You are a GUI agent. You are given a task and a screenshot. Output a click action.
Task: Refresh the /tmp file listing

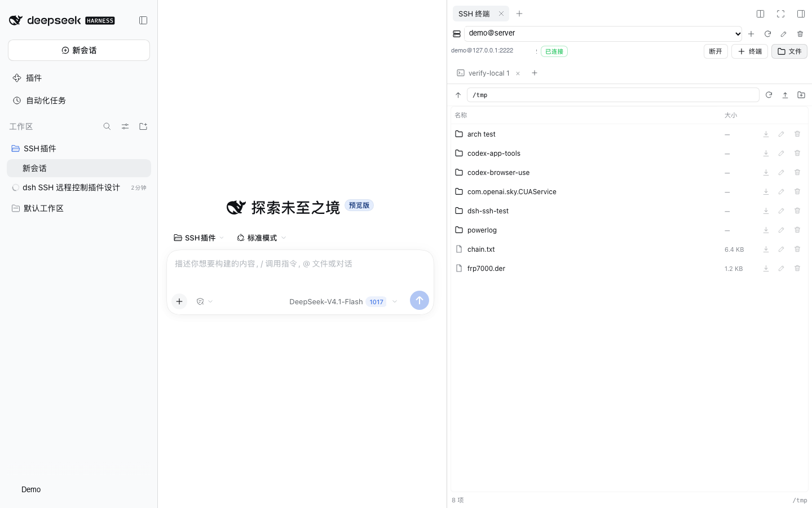click(x=769, y=95)
